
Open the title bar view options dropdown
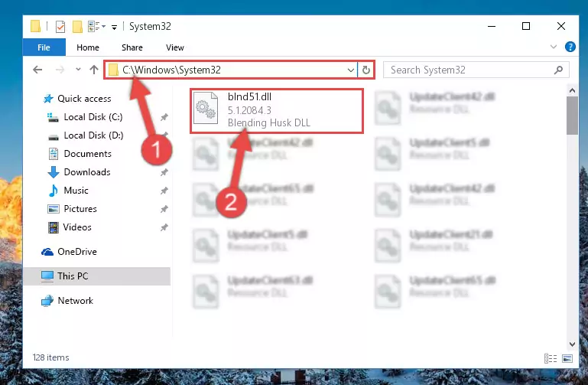[x=97, y=27]
